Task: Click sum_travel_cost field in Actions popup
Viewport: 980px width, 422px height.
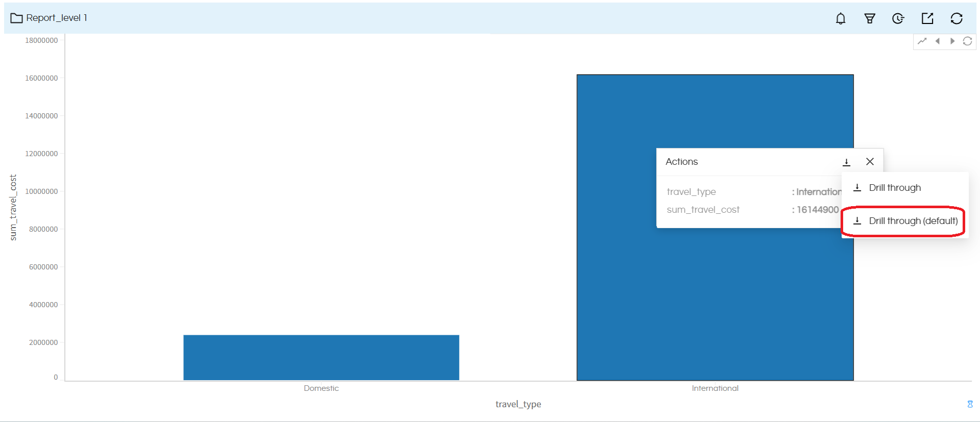Action: [703, 210]
